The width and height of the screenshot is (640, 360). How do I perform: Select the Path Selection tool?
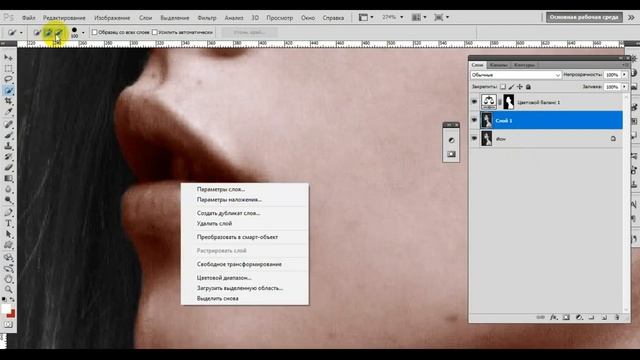coord(8,234)
